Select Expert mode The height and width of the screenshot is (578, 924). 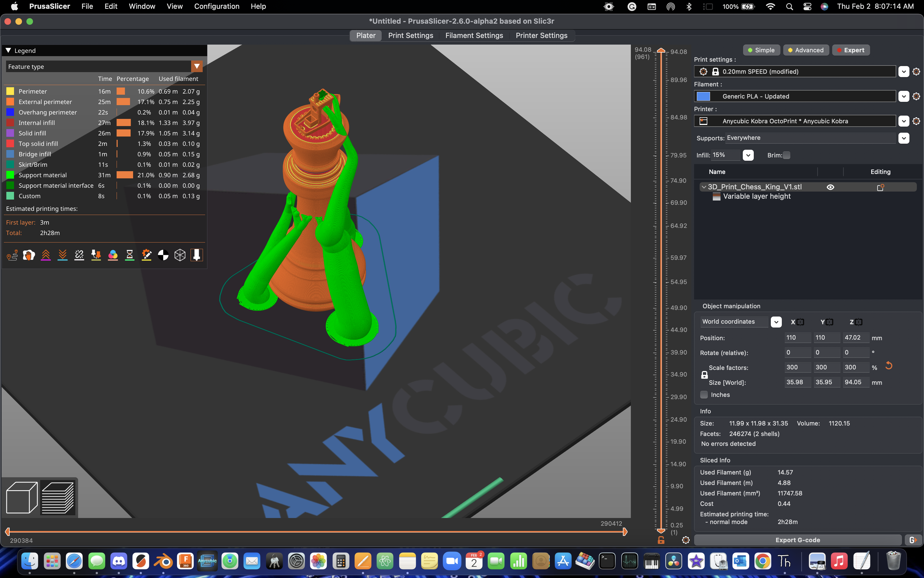tap(851, 50)
